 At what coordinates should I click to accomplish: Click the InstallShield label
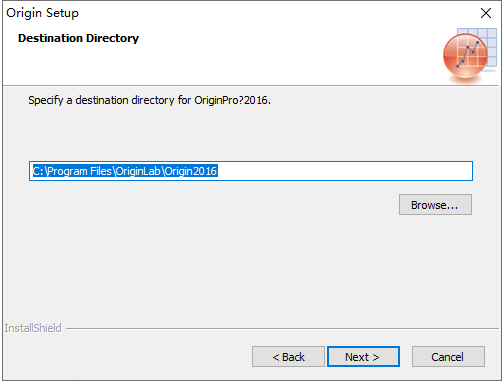point(33,328)
